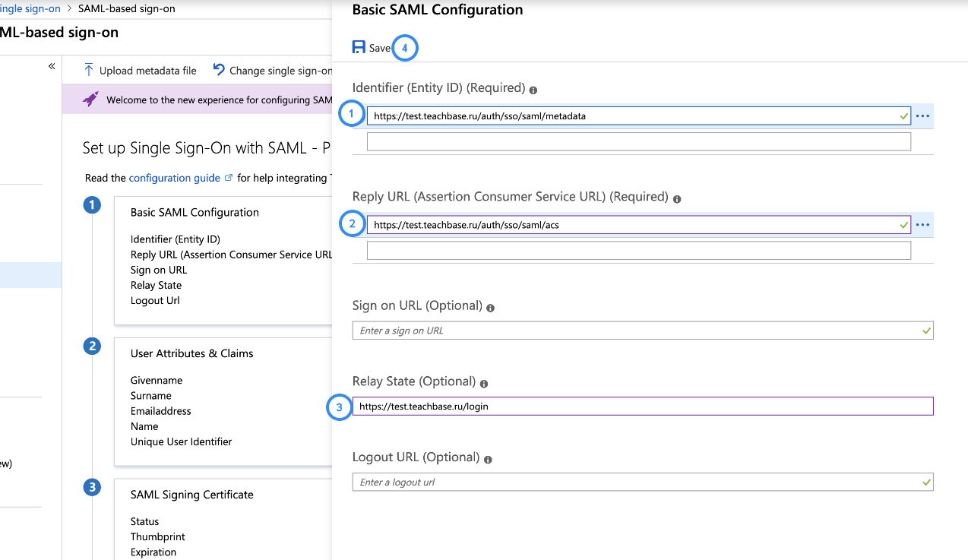Click Upload metadata file button
The width and height of the screenshot is (968, 560).
[x=140, y=71]
